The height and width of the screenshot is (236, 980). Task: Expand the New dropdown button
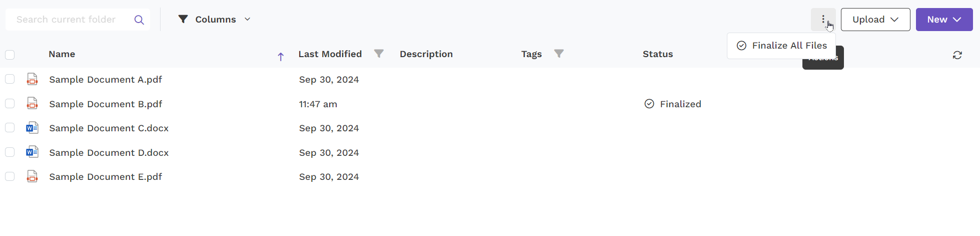(x=944, y=20)
